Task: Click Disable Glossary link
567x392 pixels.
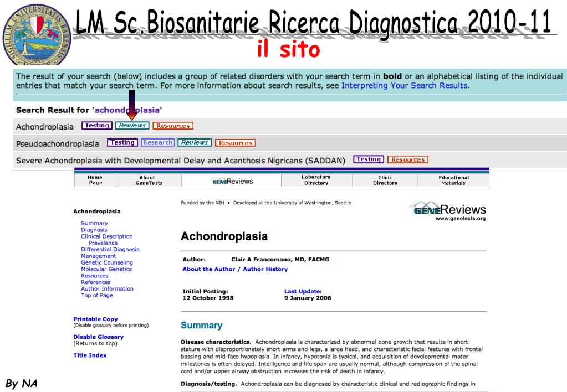Action: pyautogui.click(x=98, y=337)
